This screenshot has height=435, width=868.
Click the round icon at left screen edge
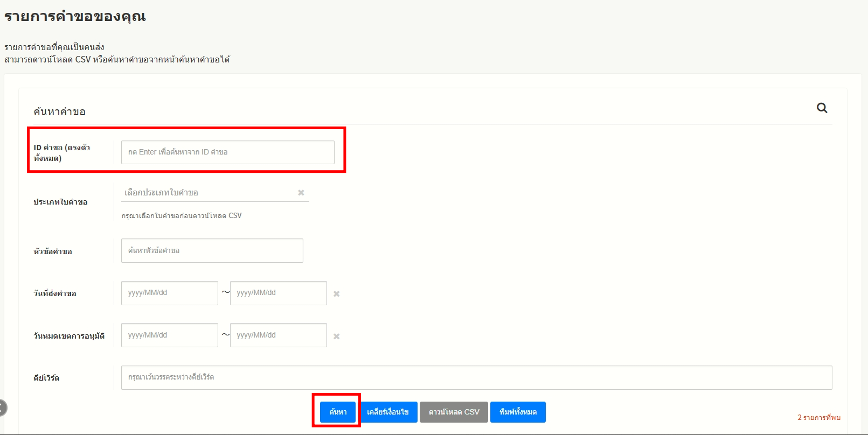[x=2, y=408]
